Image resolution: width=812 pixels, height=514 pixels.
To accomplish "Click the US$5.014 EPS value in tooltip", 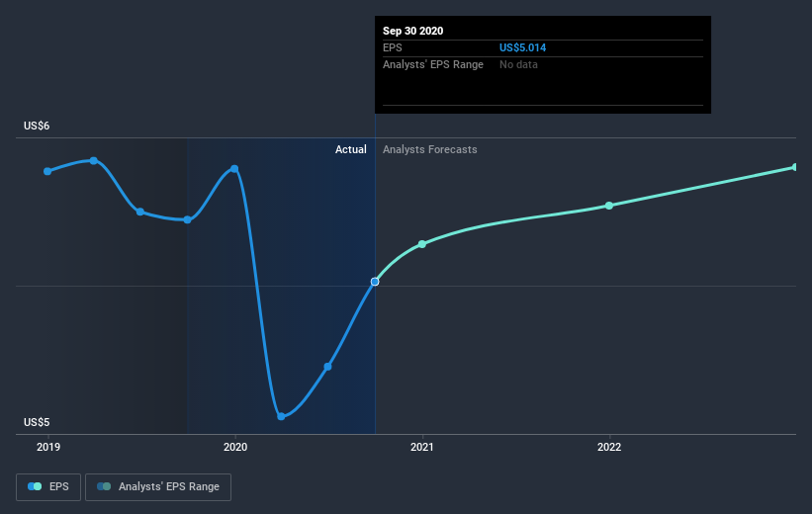I will [522, 47].
